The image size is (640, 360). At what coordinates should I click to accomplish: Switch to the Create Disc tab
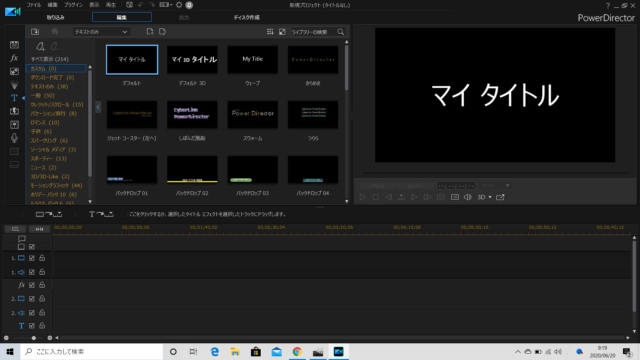coord(247,18)
